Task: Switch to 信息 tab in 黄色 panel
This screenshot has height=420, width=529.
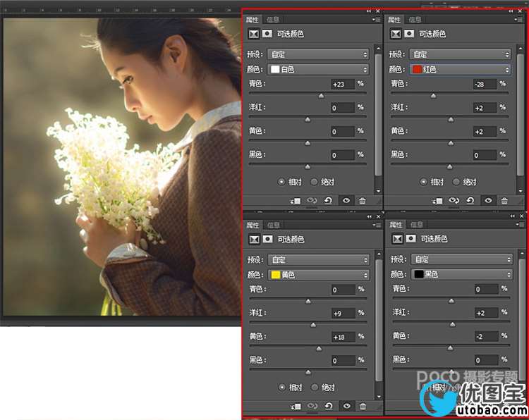Action: [273, 225]
